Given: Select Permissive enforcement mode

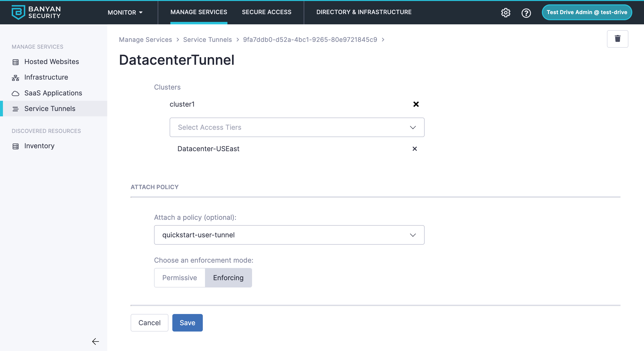Looking at the screenshot, I should coord(179,277).
